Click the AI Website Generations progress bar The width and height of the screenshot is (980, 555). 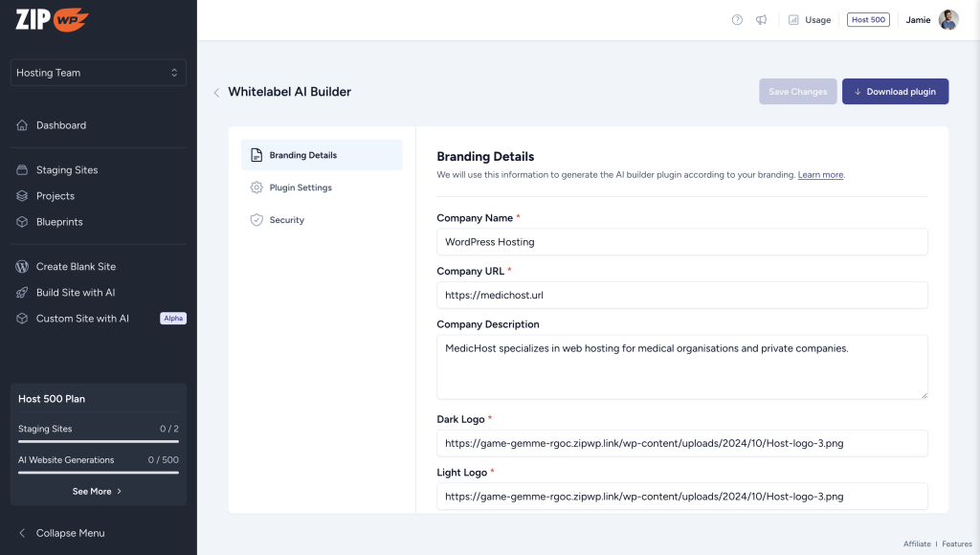[x=98, y=473]
